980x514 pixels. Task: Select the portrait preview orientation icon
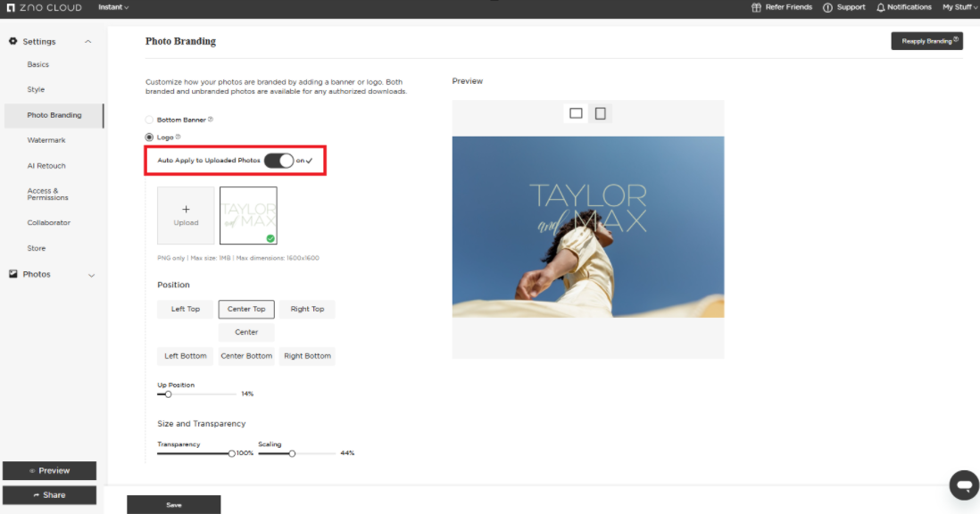(601, 113)
